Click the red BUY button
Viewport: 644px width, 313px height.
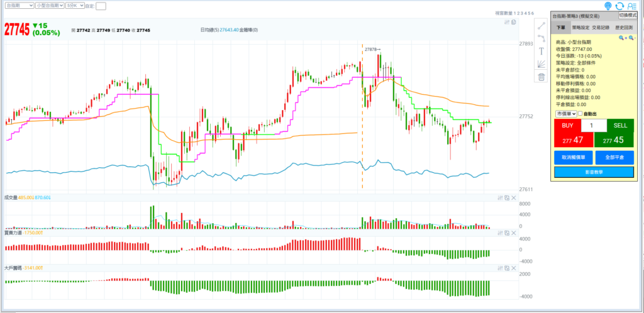click(x=567, y=133)
